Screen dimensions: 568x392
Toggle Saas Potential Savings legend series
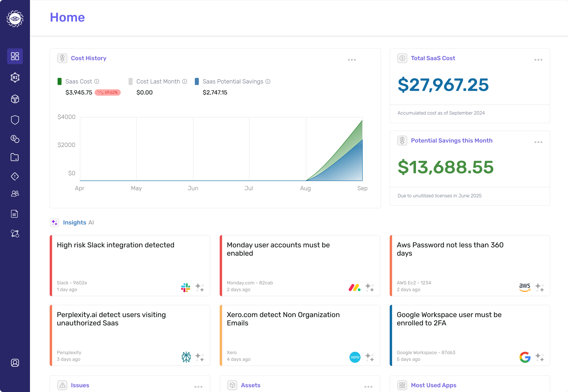pos(197,81)
